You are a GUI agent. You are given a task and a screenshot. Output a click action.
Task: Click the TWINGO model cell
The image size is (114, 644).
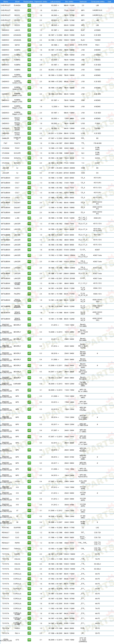(x=17, y=549)
